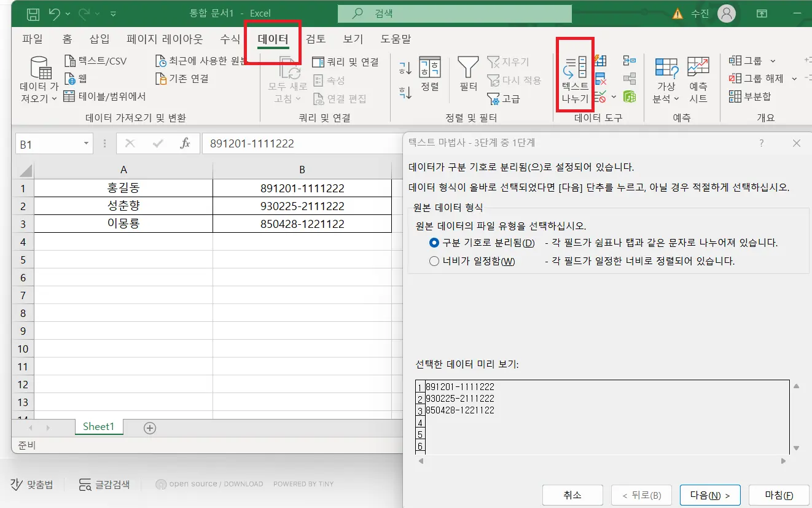Click the 데이터 유효성 검사 icon
Viewport: 812px width, 508px height.
pyautogui.click(x=600, y=96)
